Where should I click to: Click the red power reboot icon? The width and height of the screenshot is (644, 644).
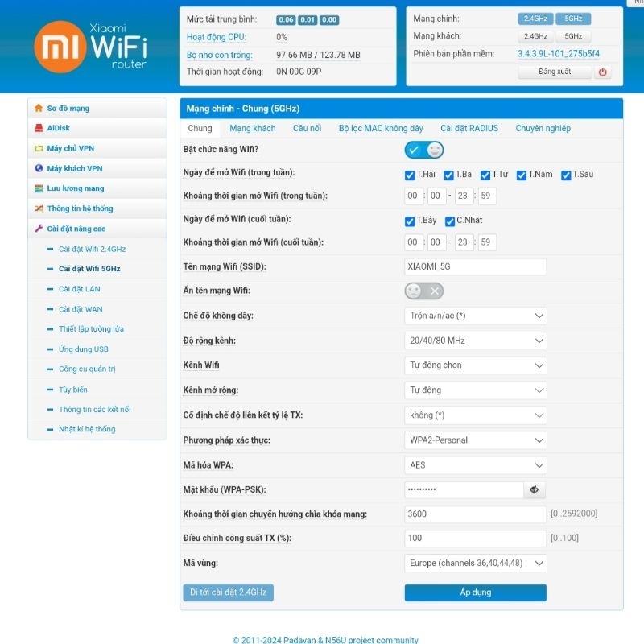(x=602, y=72)
